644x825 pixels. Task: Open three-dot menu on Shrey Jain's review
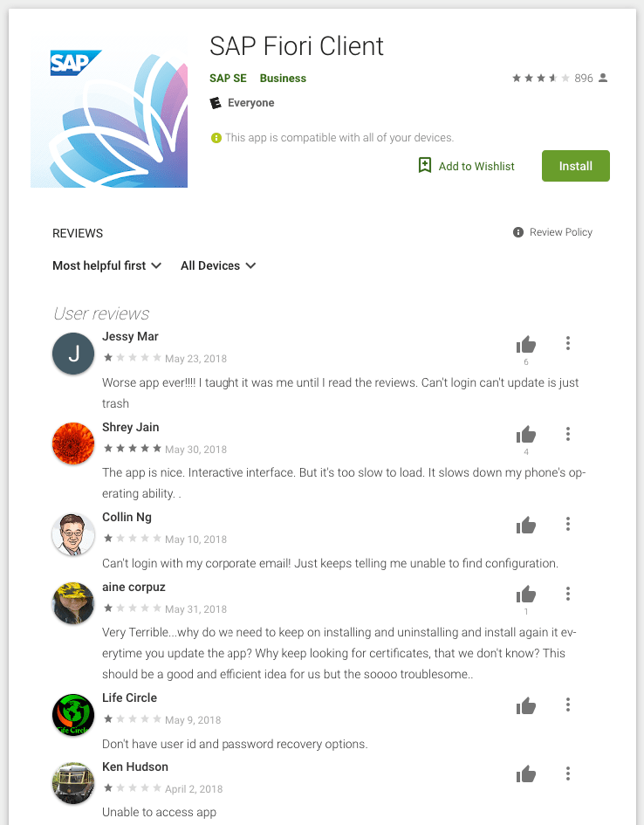568,434
